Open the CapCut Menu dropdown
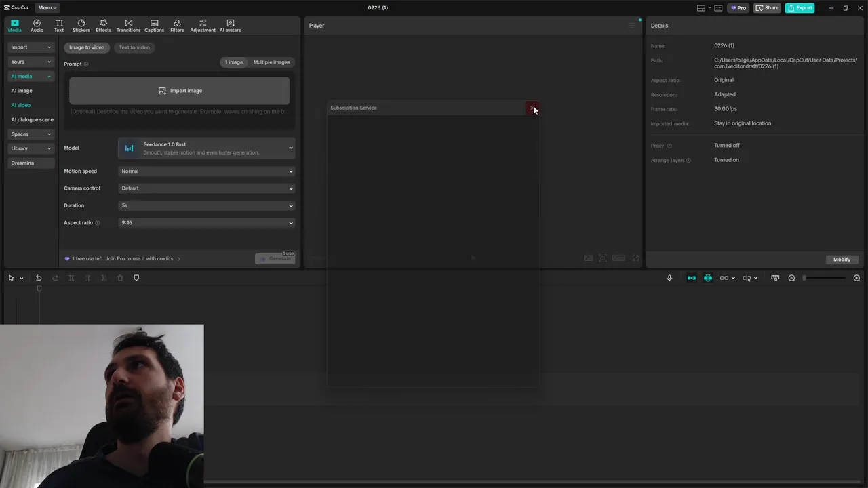This screenshot has width=868, height=488. [47, 7]
